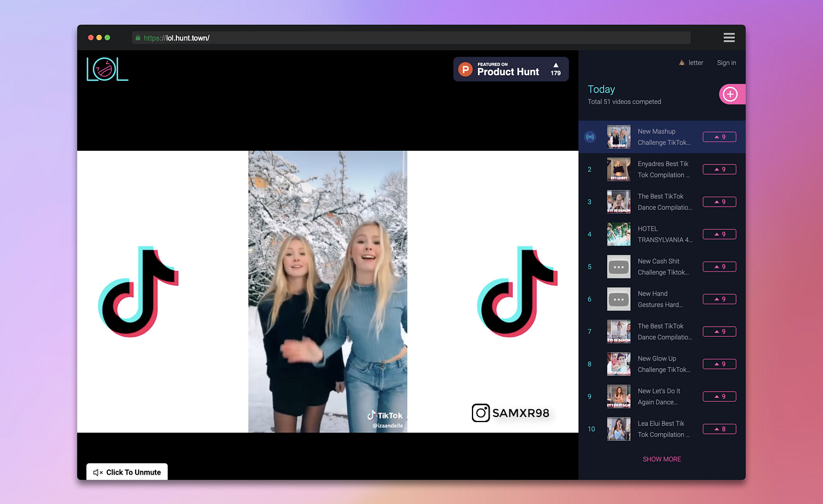Open New Let's Do It Again thumbnail
The height and width of the screenshot is (504, 823).
coord(619,397)
